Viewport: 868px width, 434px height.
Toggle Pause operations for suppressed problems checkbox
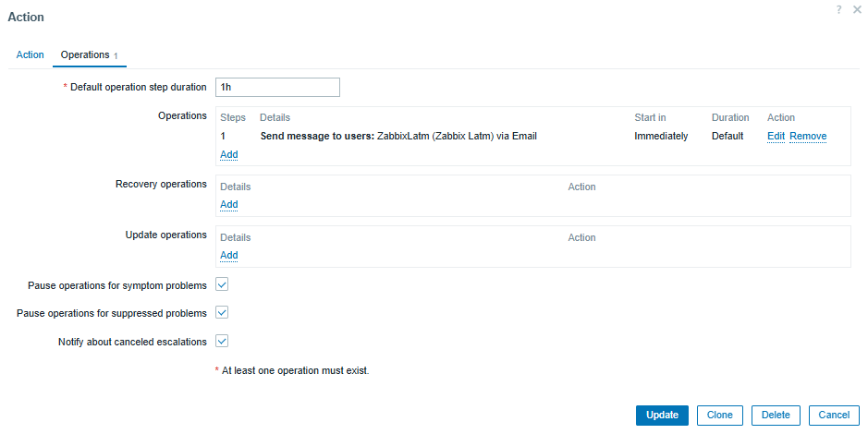(222, 312)
